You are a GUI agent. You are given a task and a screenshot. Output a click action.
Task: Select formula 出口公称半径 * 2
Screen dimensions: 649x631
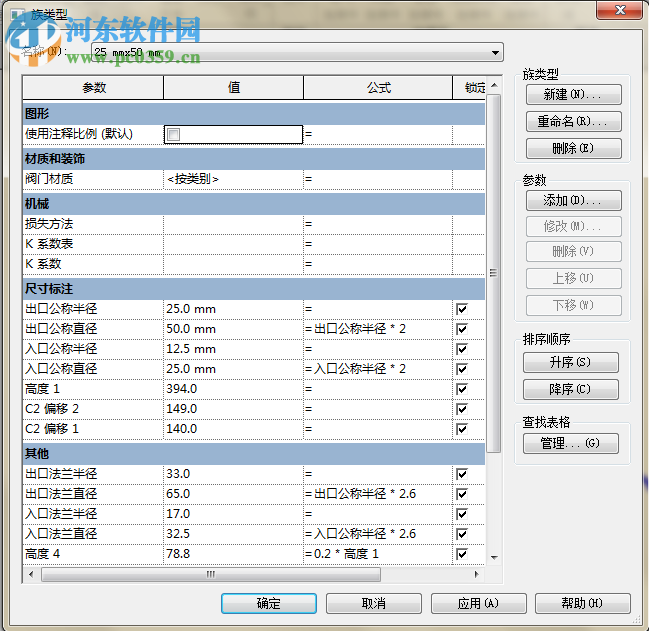click(360, 329)
